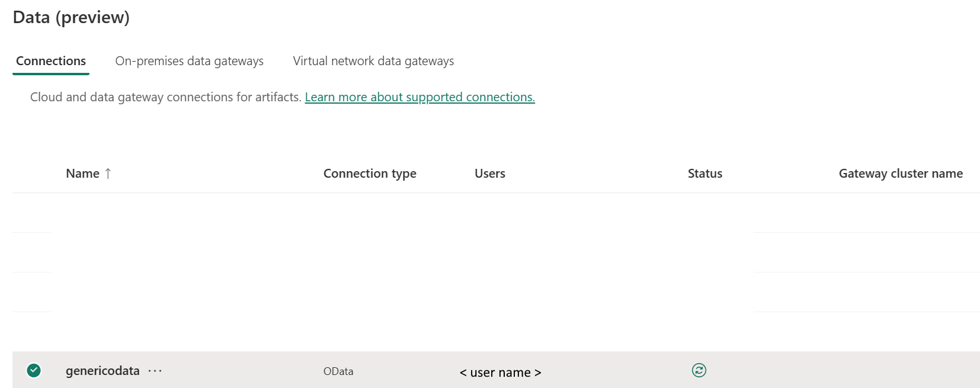980x388 pixels.
Task: Click the Data (preview) page heading
Action: click(71, 17)
